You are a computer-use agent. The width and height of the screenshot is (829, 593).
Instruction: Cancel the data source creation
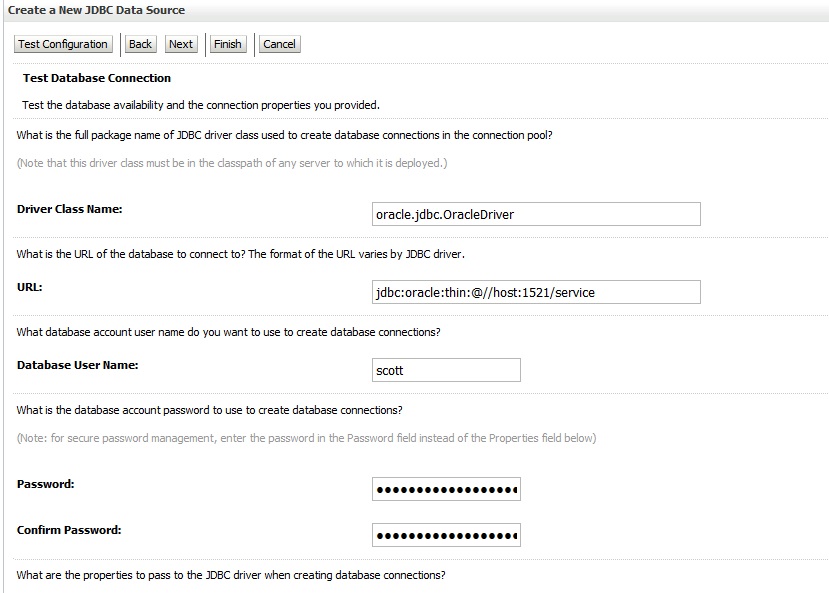[279, 44]
